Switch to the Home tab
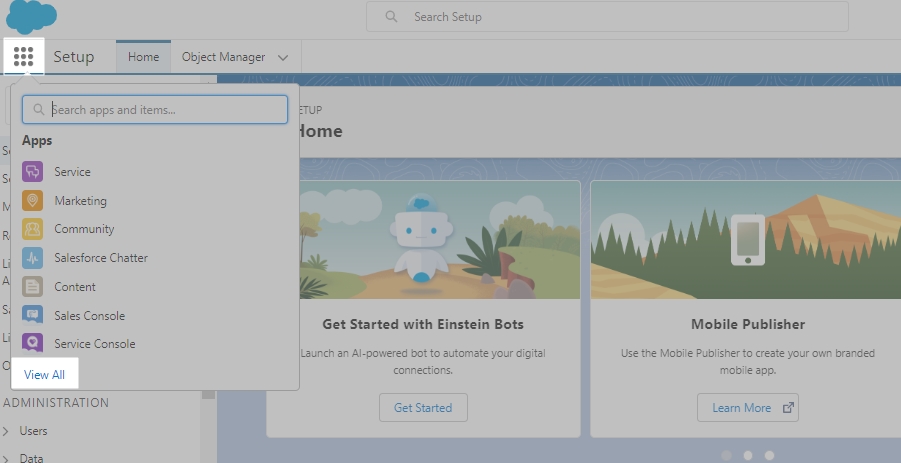 [143, 57]
